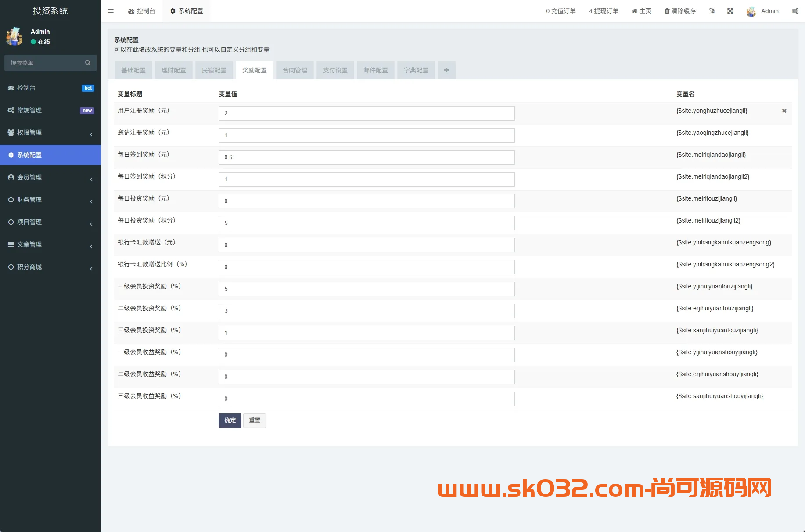Delete the 用户注册奖励 variable via x button
The width and height of the screenshot is (805, 532).
click(784, 111)
